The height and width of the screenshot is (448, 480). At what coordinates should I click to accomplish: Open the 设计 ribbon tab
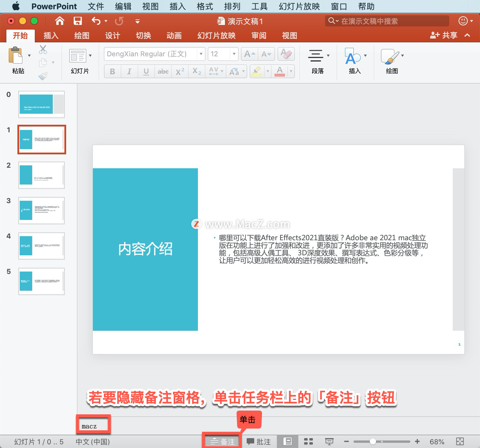pos(113,35)
